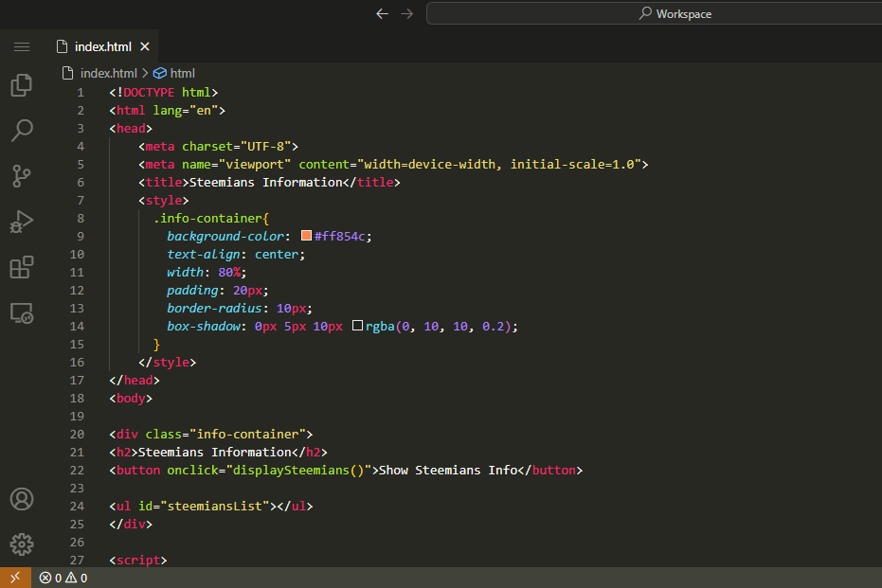882x588 pixels.
Task: Open the hamburger application menu
Action: (21, 46)
